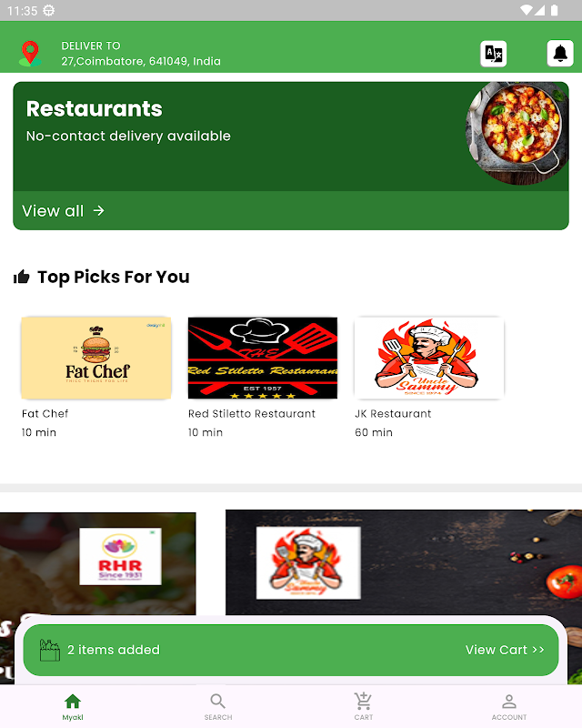Tap the RHR restaurant banner logo
This screenshot has height=728, width=582.
tap(121, 556)
